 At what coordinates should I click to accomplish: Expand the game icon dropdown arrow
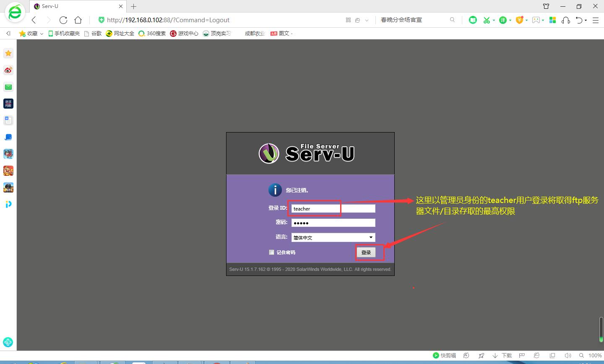[x=543, y=20]
